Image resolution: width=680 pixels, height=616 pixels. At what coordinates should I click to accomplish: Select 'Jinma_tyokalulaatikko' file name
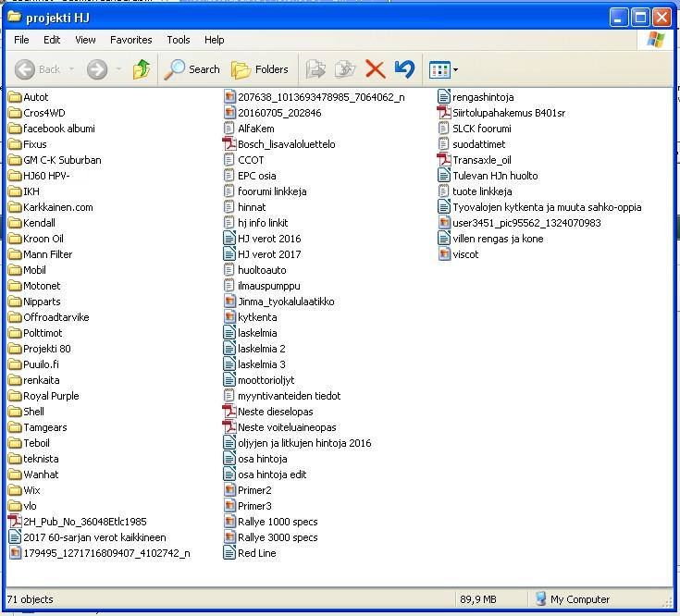coord(286,302)
